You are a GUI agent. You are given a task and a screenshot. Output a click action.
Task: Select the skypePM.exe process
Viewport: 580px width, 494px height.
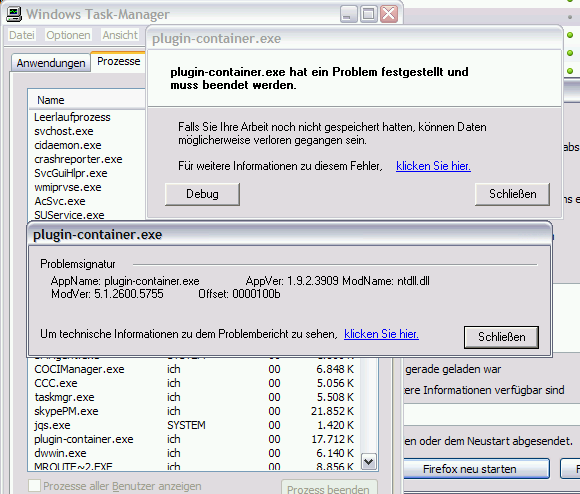point(194,412)
